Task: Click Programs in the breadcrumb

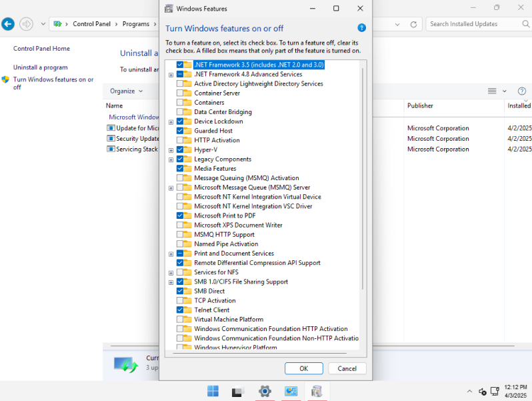Action: click(x=136, y=24)
